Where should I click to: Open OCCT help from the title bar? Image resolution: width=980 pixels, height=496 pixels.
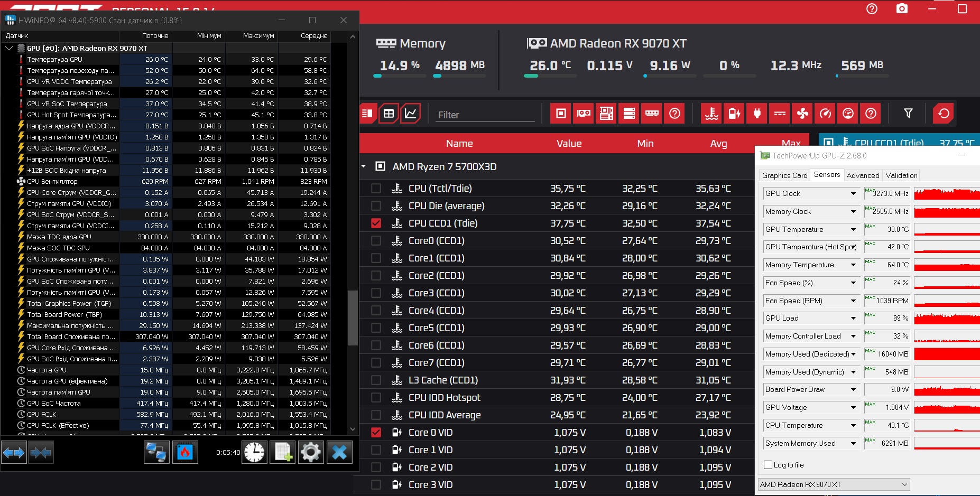(872, 8)
